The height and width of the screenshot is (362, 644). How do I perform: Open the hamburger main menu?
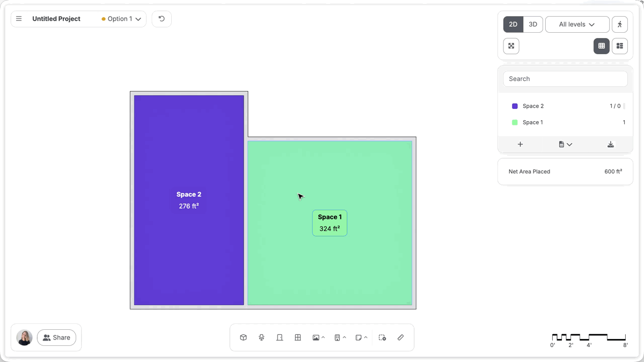(19, 19)
